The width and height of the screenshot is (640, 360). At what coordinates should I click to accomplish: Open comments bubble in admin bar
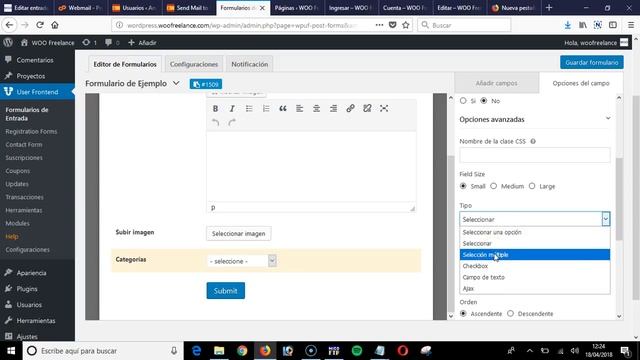coord(112,42)
